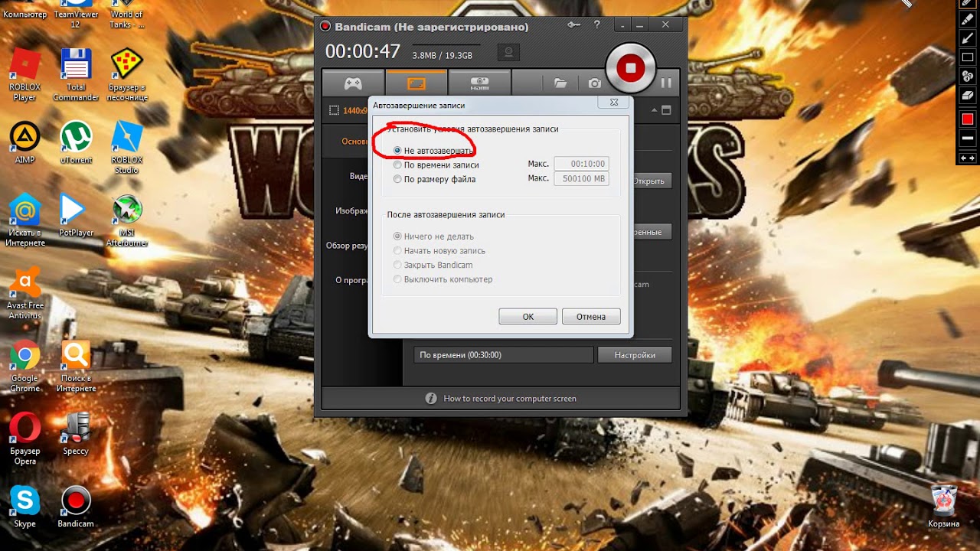980x551 pixels.
Task: Click the max size field 500100 MB
Action: pos(581,178)
